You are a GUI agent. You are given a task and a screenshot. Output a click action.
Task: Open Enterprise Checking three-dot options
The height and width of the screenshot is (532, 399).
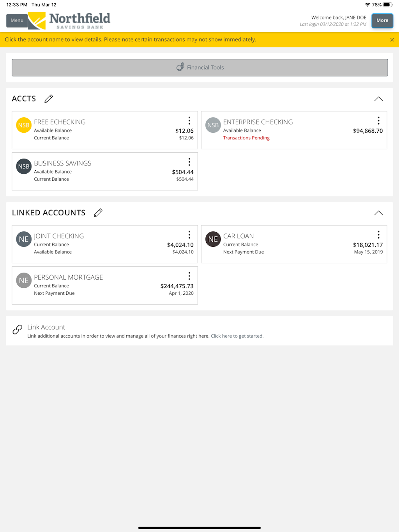(379, 121)
